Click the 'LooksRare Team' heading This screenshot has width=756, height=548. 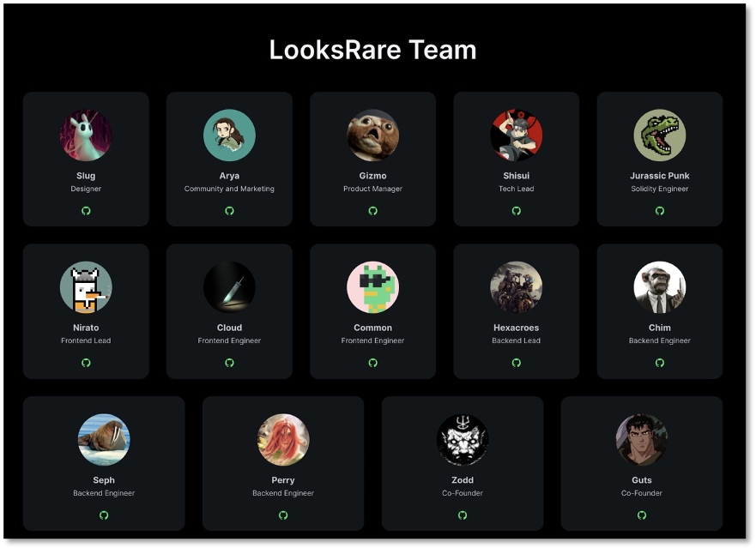point(372,50)
